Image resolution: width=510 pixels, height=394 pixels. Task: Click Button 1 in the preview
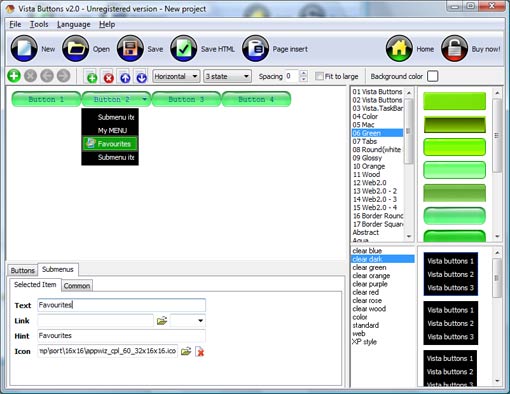[x=46, y=99]
